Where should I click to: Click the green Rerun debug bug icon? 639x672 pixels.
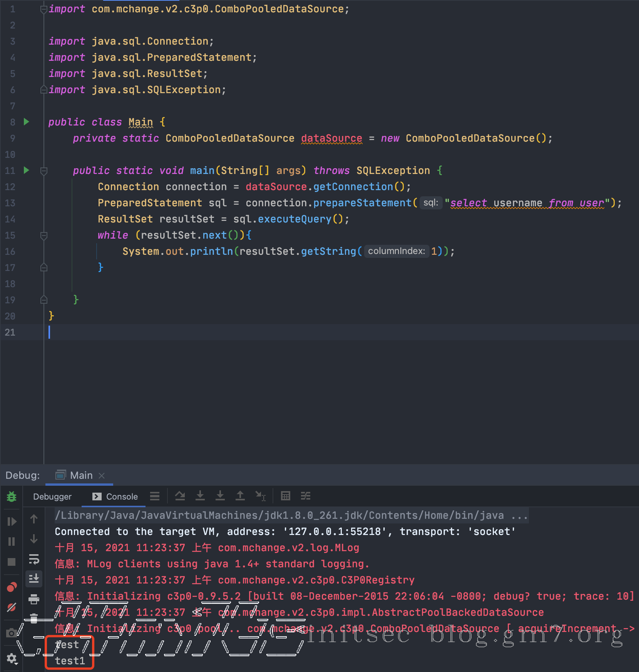tap(12, 496)
